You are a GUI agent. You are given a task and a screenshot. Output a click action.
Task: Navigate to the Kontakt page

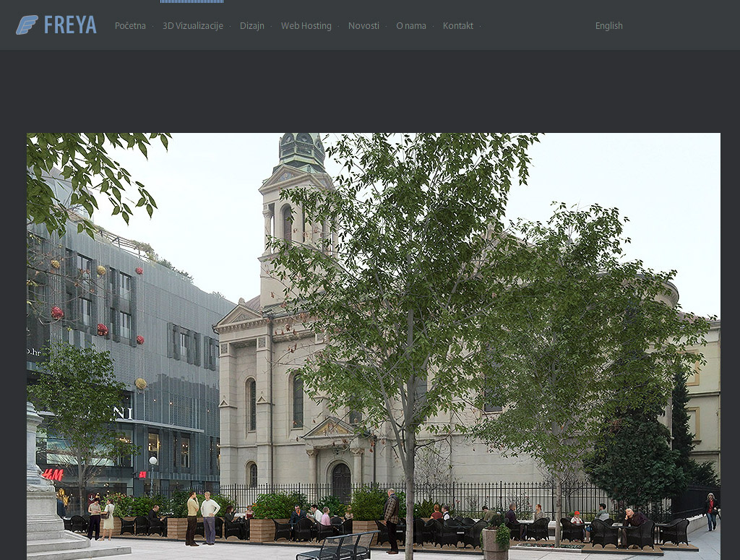pos(457,26)
